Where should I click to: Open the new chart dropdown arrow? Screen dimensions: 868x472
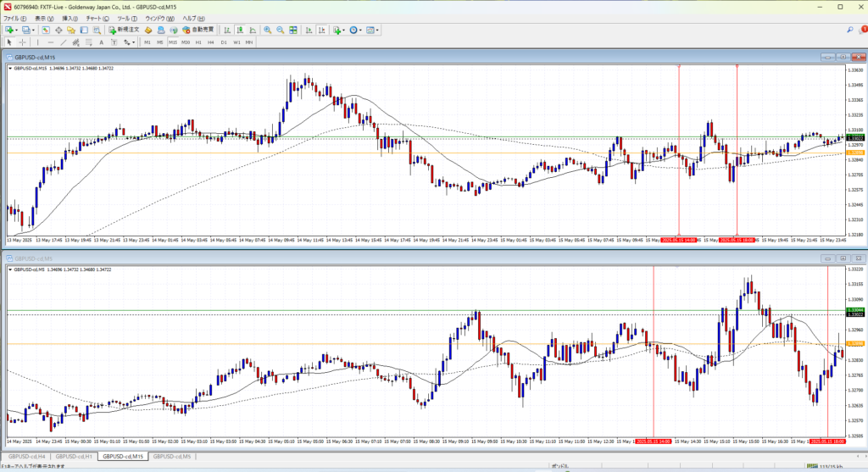16,30
